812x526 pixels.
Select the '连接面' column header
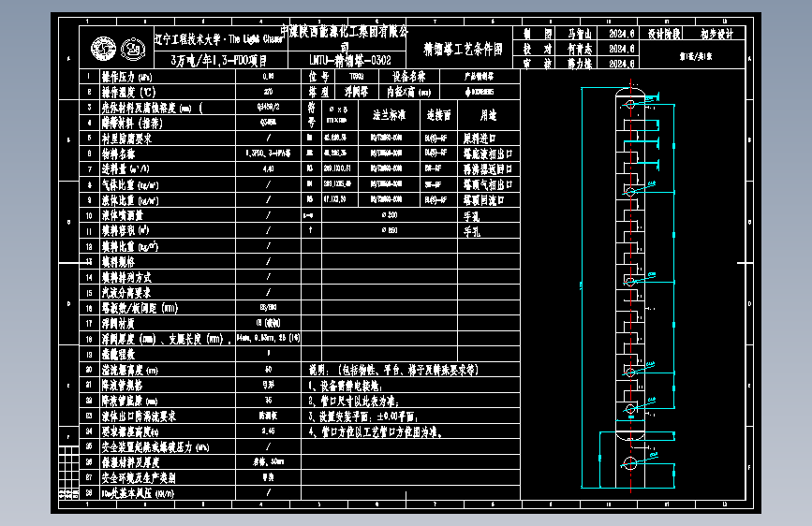coord(438,115)
